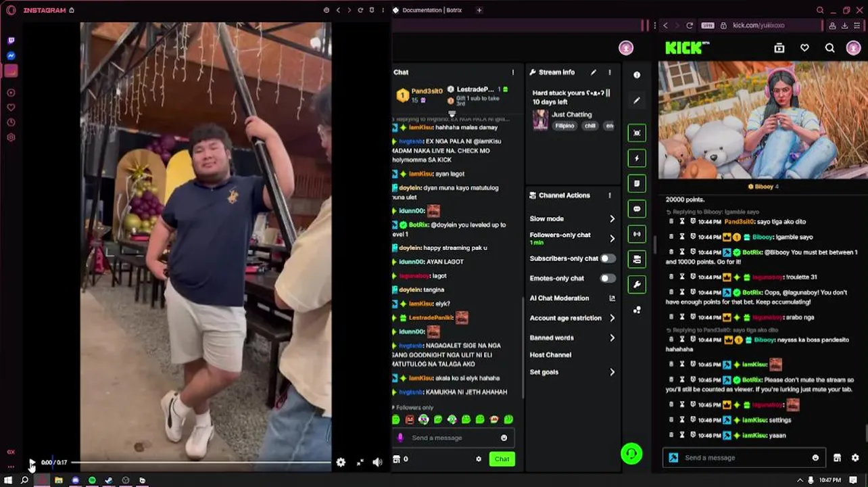Open File Explorer from taskbar
The width and height of the screenshot is (868, 487).
click(59, 480)
